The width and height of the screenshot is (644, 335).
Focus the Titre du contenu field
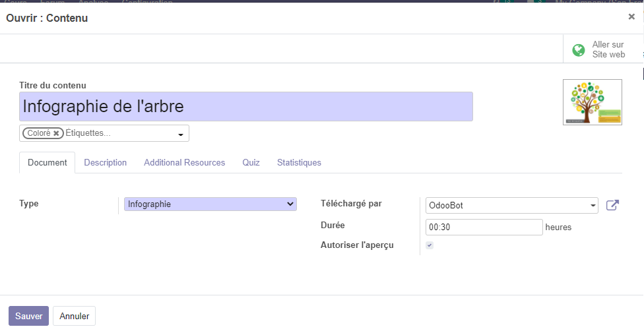(245, 107)
